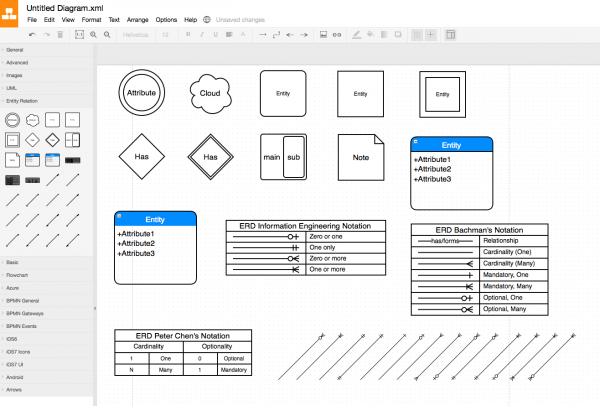600x406 pixels.
Task: Click the Unsaved changes status text
Action: (x=239, y=19)
